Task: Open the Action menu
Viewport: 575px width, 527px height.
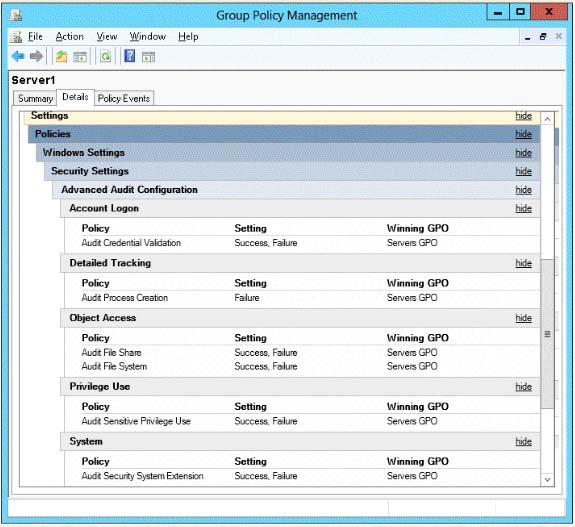Action: (70, 37)
